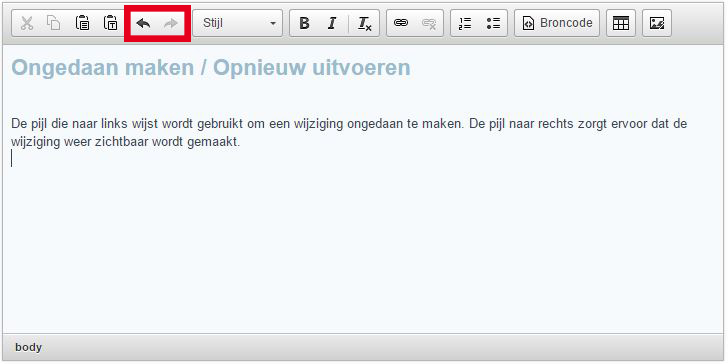728x364 pixels.
Task: Click the Paste clipboard icon
Action: pos(83,23)
